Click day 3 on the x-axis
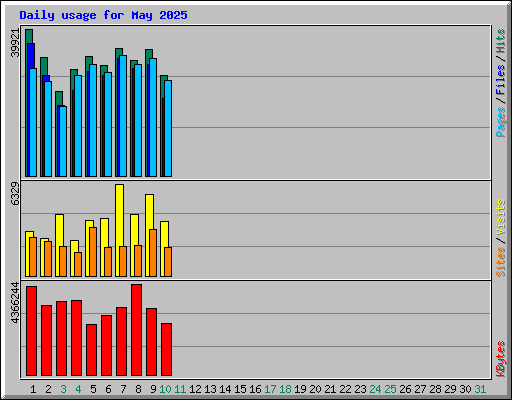 63,389
